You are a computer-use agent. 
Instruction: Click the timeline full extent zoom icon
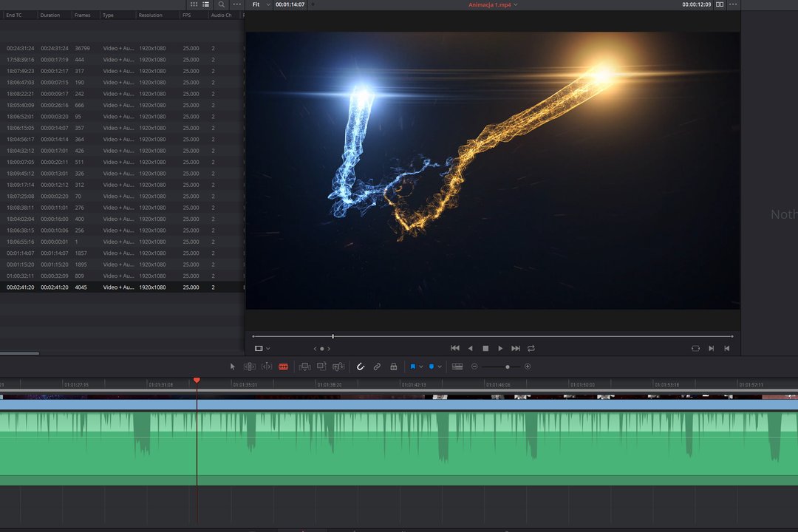[457, 366]
